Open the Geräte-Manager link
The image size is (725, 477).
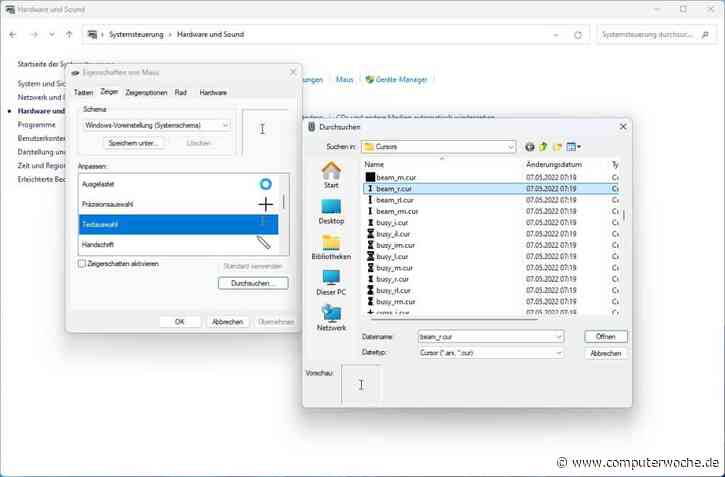tap(401, 80)
